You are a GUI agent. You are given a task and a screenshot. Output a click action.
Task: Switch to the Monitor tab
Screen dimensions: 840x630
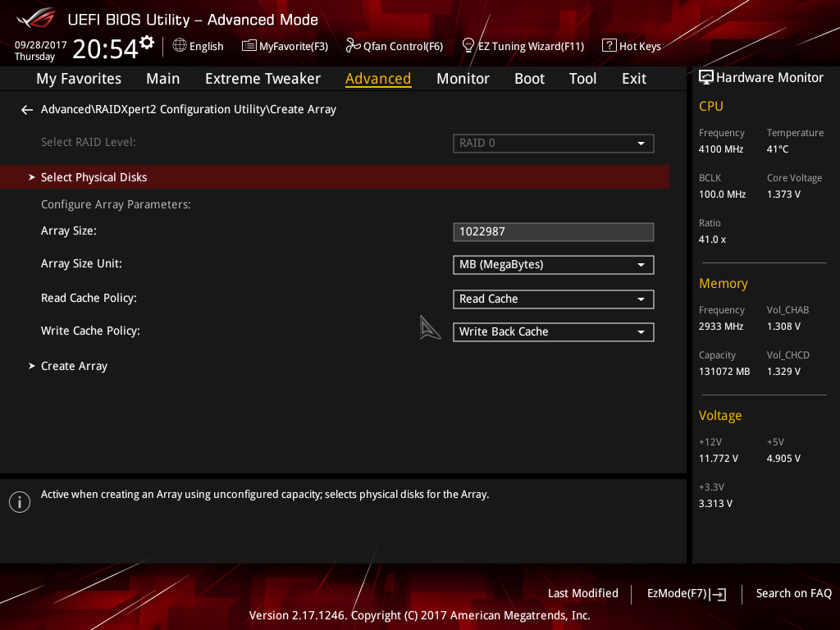pyautogui.click(x=463, y=79)
